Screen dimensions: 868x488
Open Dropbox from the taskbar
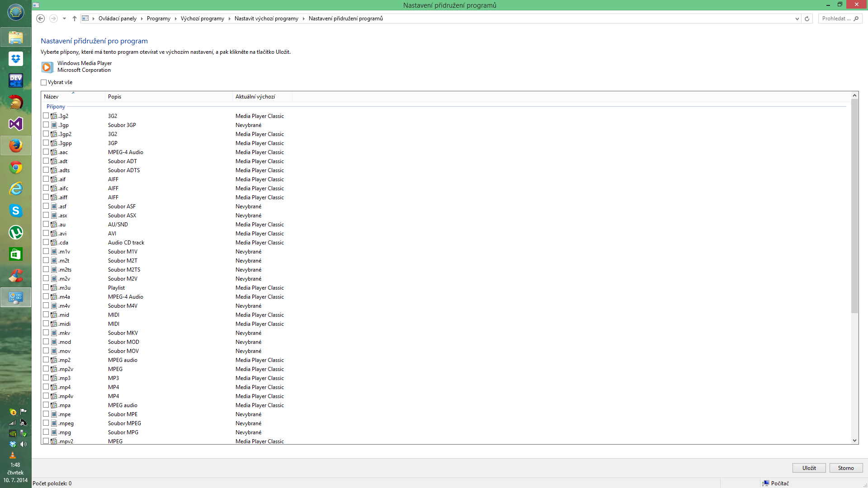tap(16, 59)
